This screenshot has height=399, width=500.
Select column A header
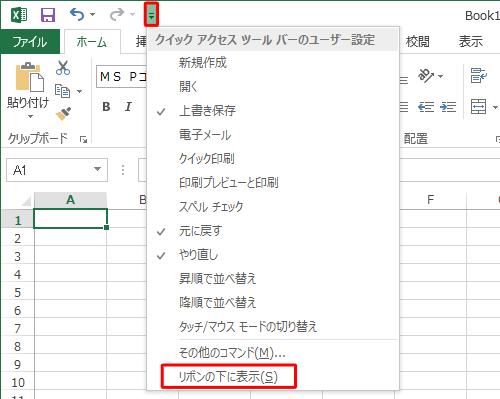70,200
